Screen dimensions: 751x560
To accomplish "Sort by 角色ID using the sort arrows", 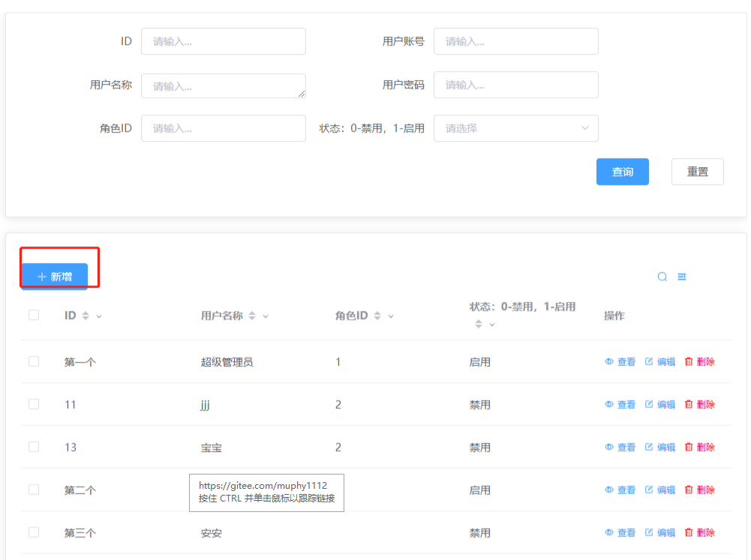I will tap(377, 316).
